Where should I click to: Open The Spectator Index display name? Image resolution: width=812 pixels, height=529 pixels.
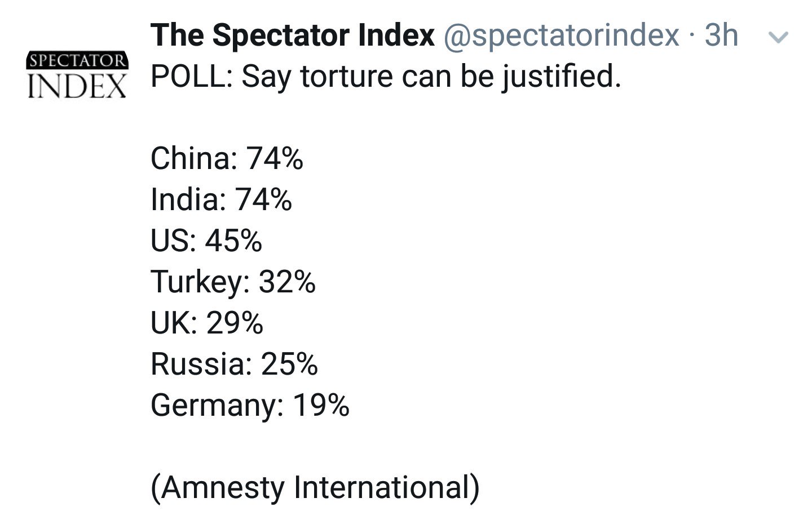[293, 35]
